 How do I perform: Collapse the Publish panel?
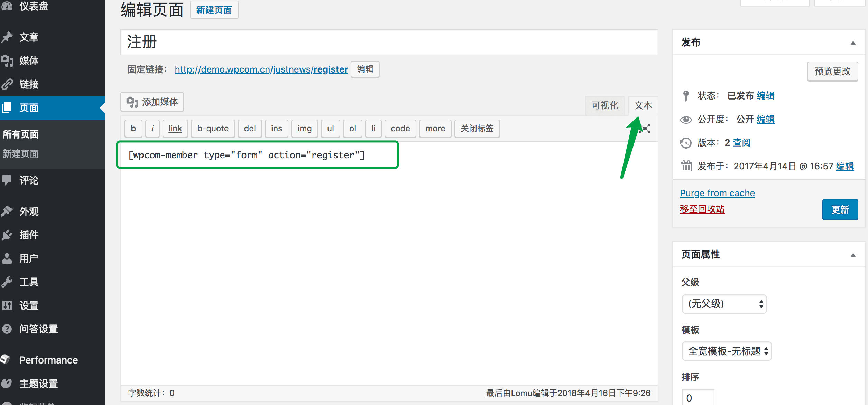tap(853, 43)
